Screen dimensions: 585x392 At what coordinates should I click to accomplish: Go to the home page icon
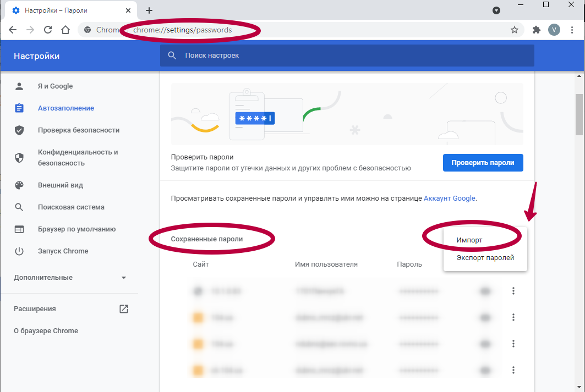(x=65, y=30)
